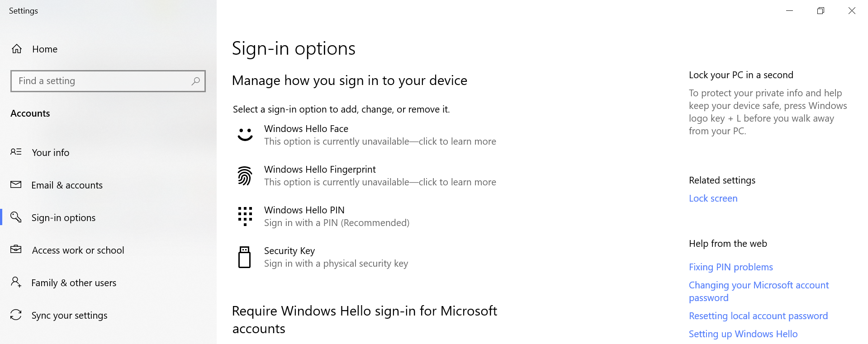
Task: Click the Access work or school briefcase icon
Action: point(16,250)
